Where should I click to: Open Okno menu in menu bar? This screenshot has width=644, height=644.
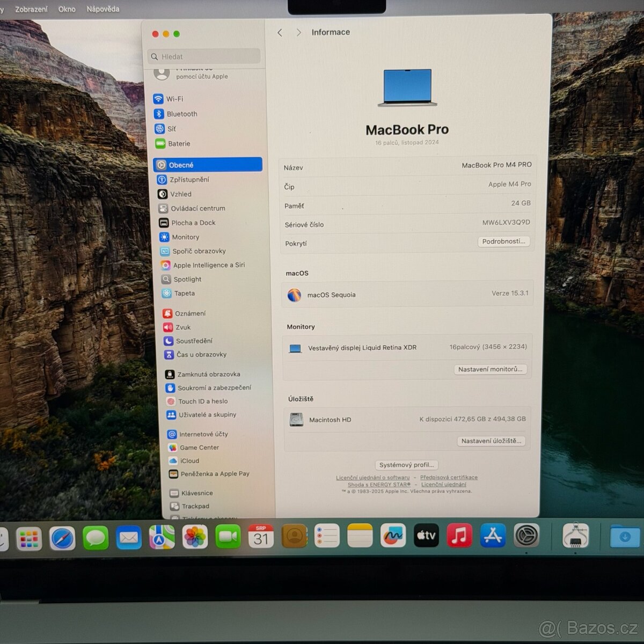pos(67,9)
